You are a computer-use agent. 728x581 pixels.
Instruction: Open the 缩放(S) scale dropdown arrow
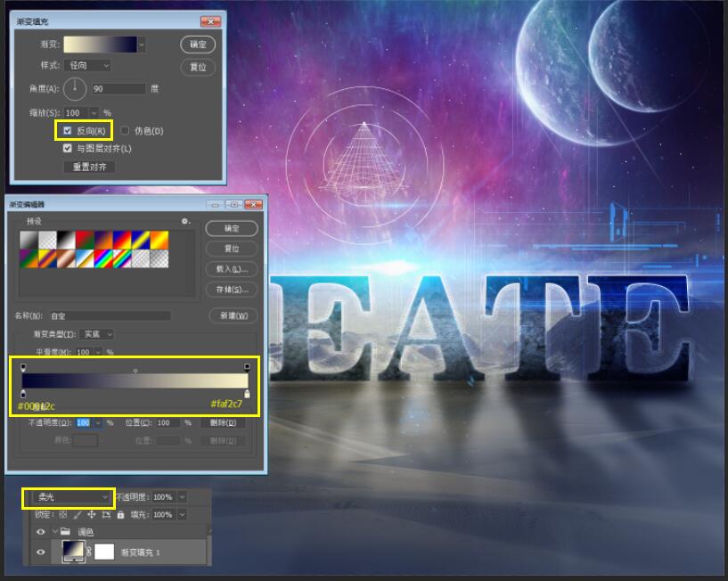click(x=94, y=113)
